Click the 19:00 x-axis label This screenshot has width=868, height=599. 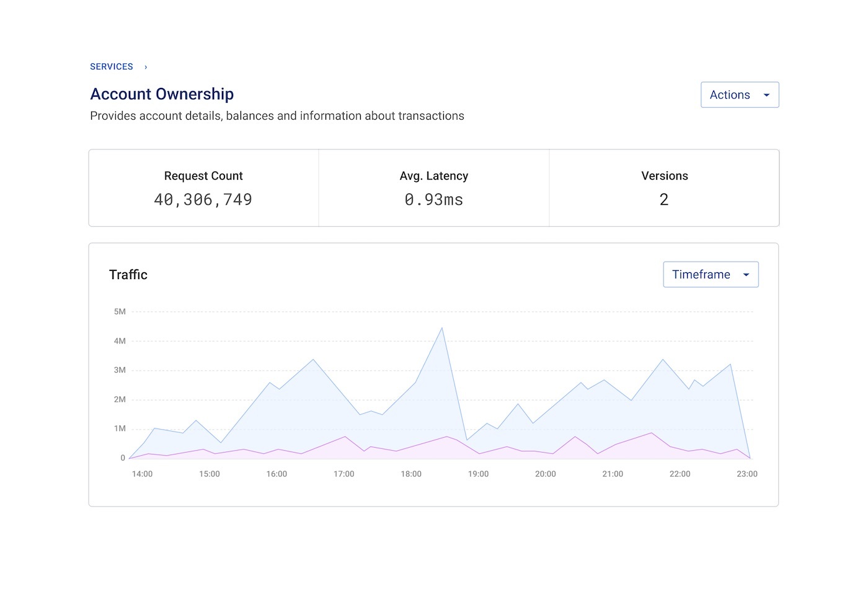(478, 474)
